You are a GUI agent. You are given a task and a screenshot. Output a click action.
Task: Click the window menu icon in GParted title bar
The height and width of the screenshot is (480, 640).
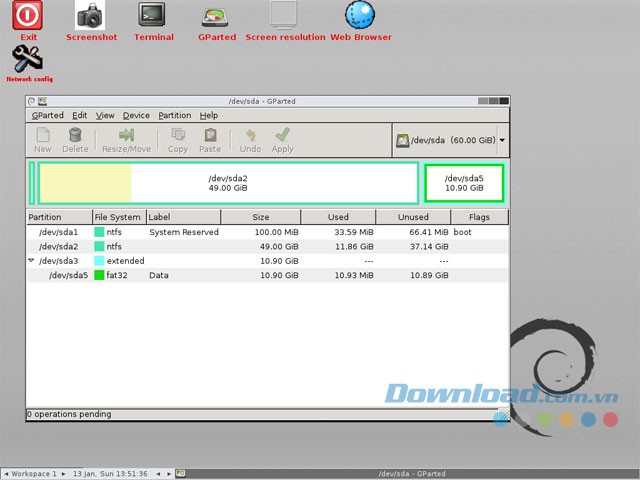point(42,101)
